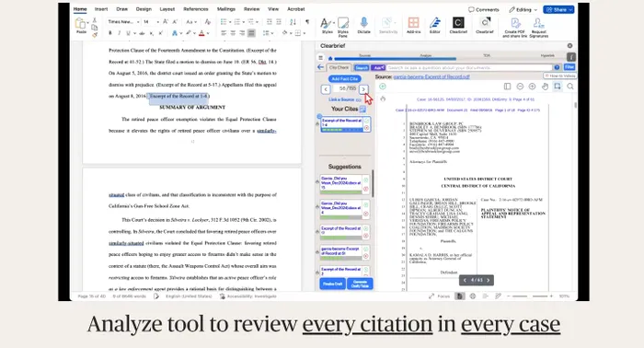Viewport: 644px width, 348px height.
Task: Click the Cut scissors icon
Action: (x=95, y=19)
